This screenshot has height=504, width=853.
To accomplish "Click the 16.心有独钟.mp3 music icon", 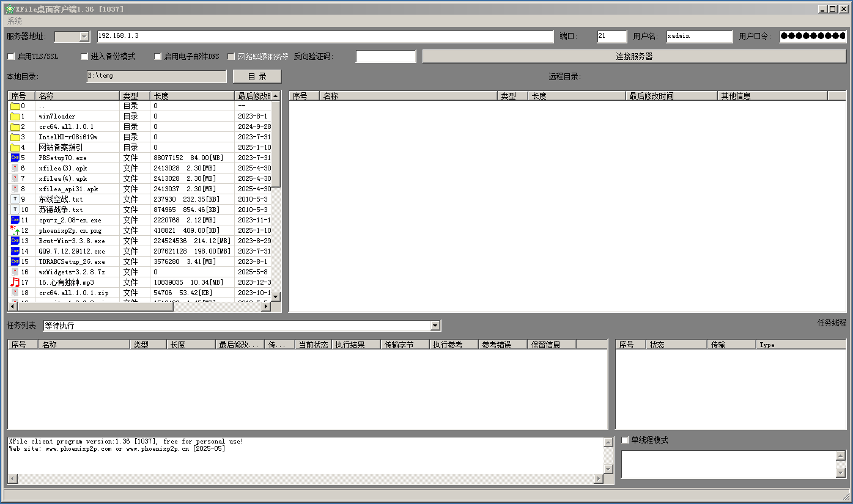I will [x=15, y=282].
